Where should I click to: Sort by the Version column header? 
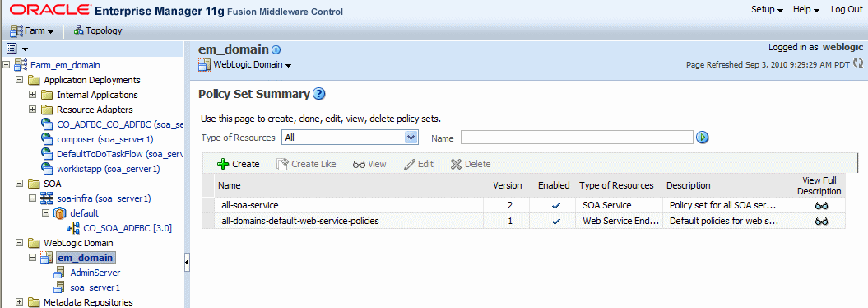pos(507,185)
